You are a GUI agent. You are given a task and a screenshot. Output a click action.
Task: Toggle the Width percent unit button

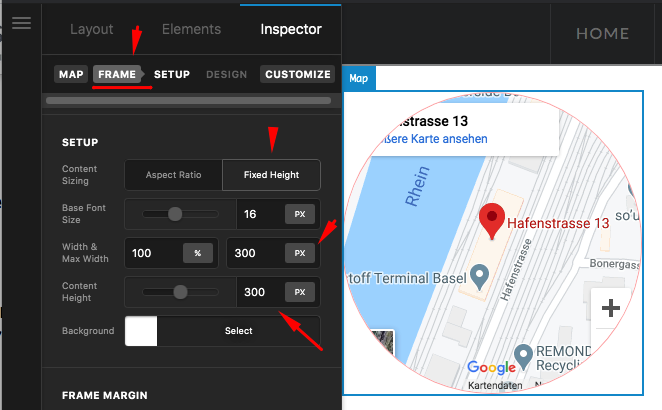point(198,253)
